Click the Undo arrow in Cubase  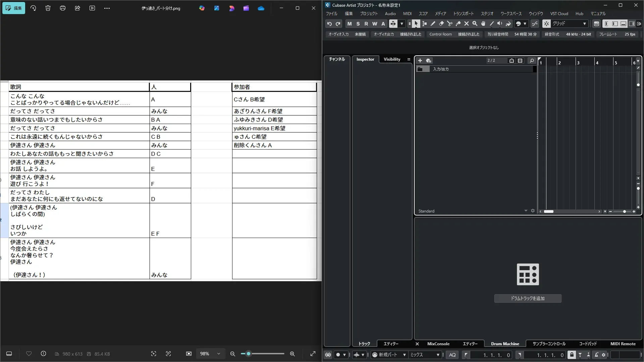click(x=329, y=24)
